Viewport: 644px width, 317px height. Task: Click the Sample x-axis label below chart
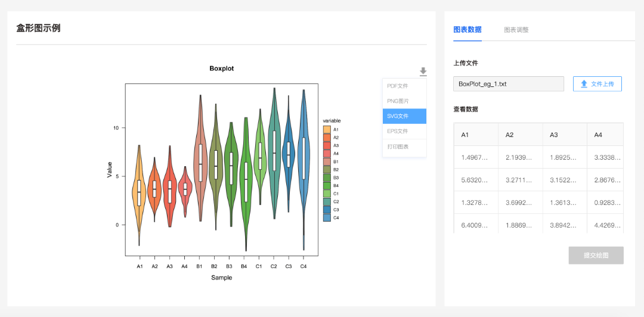point(221,278)
